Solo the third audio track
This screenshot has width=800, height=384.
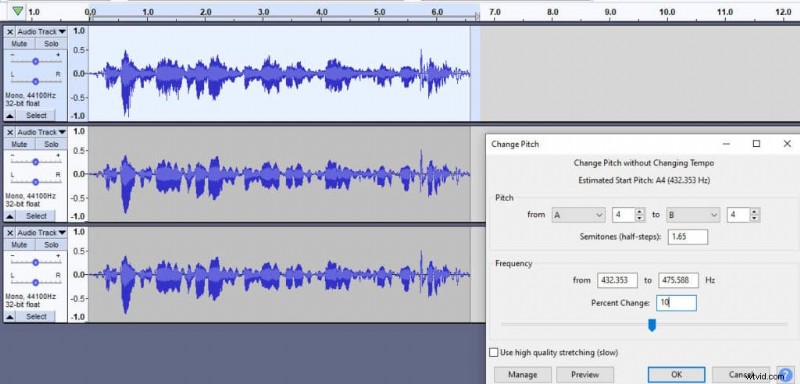pyautogui.click(x=51, y=245)
